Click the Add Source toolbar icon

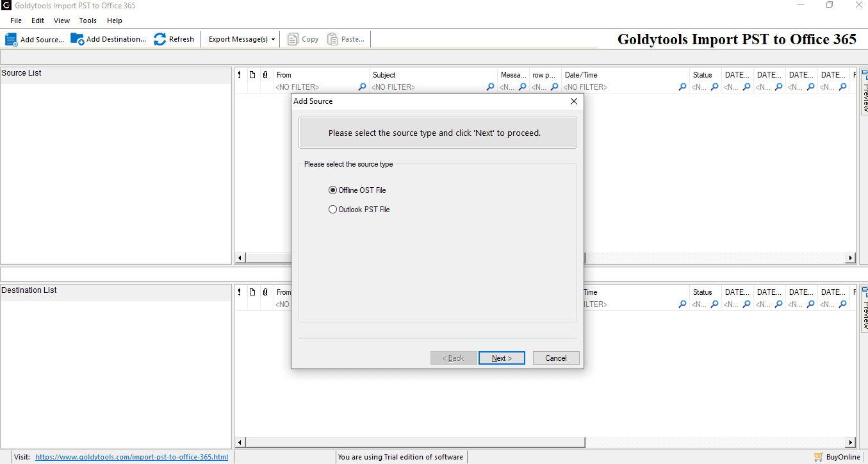[x=10, y=38]
